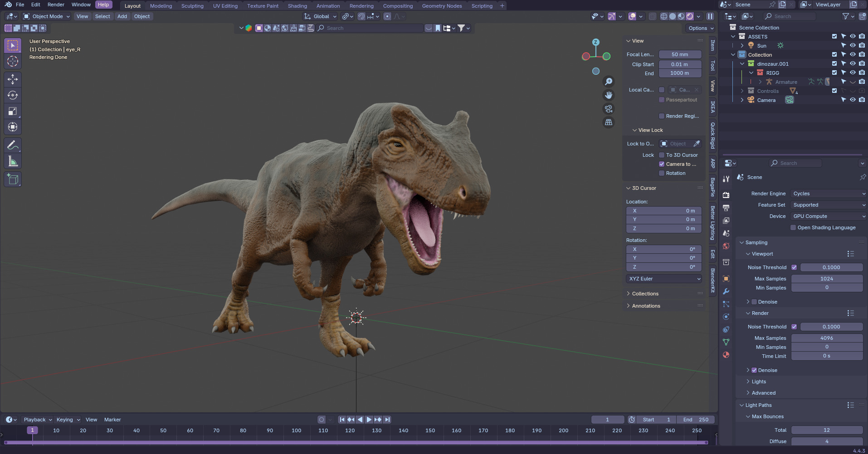Expand the Collections panel in sidebar
Screen dimensions: 868x454
[x=645, y=294]
